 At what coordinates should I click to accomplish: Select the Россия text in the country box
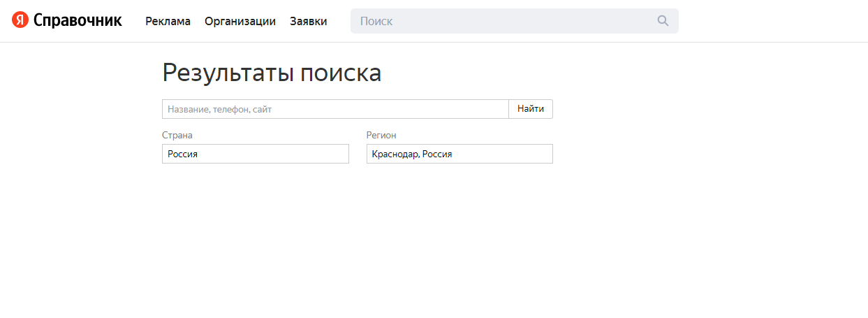(183, 154)
